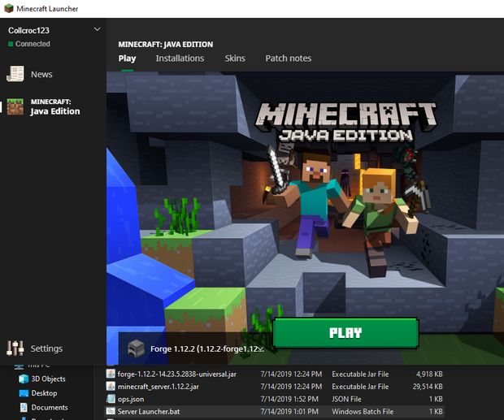This screenshot has height=420, width=504.
Task: Click the ops.json file icon
Action: coord(111,399)
